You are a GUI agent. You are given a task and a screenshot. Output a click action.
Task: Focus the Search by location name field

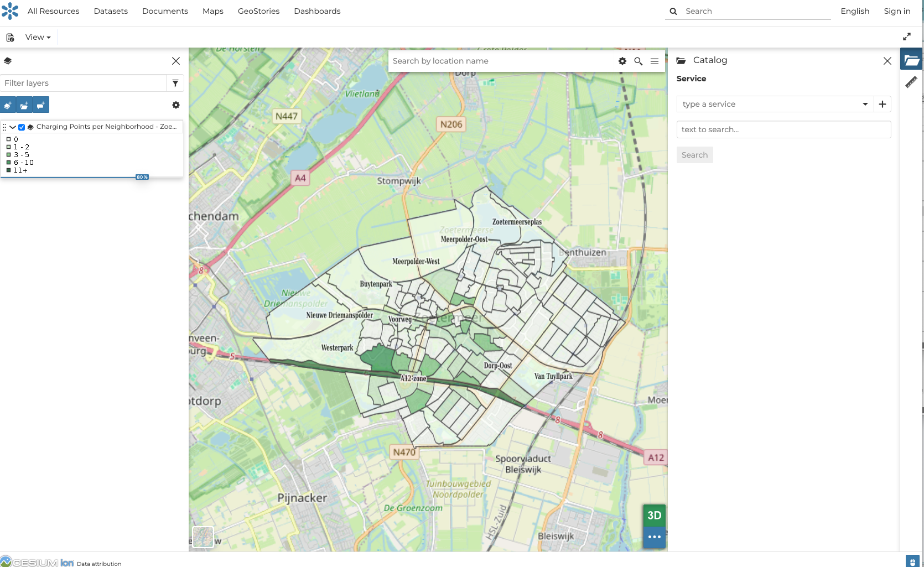(x=501, y=61)
